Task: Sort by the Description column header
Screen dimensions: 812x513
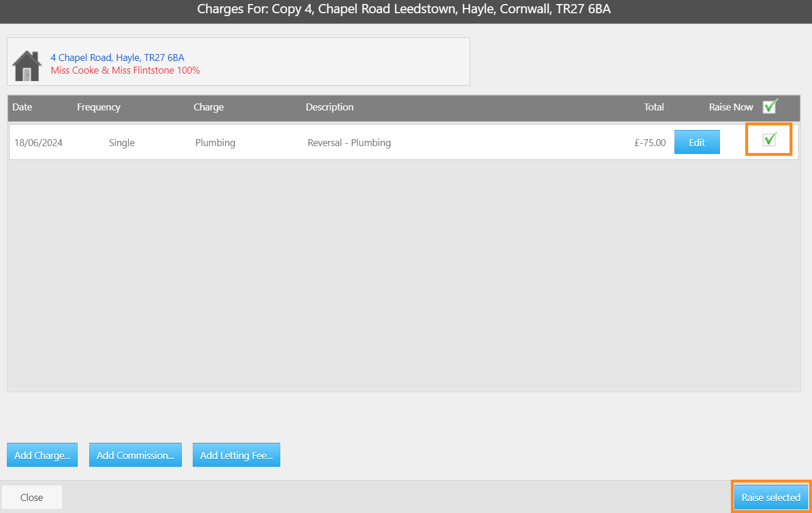Action: [330, 107]
